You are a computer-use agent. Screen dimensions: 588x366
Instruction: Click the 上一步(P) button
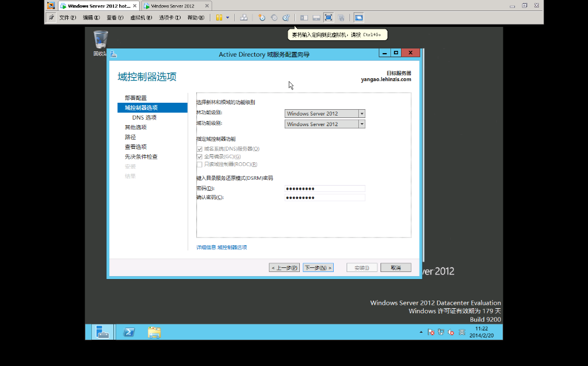[x=284, y=267]
